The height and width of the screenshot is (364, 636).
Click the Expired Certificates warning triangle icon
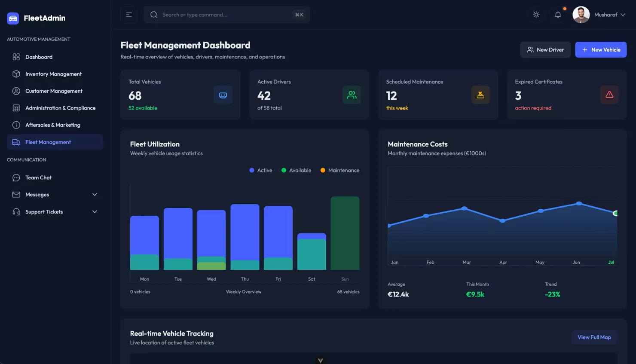(x=609, y=95)
